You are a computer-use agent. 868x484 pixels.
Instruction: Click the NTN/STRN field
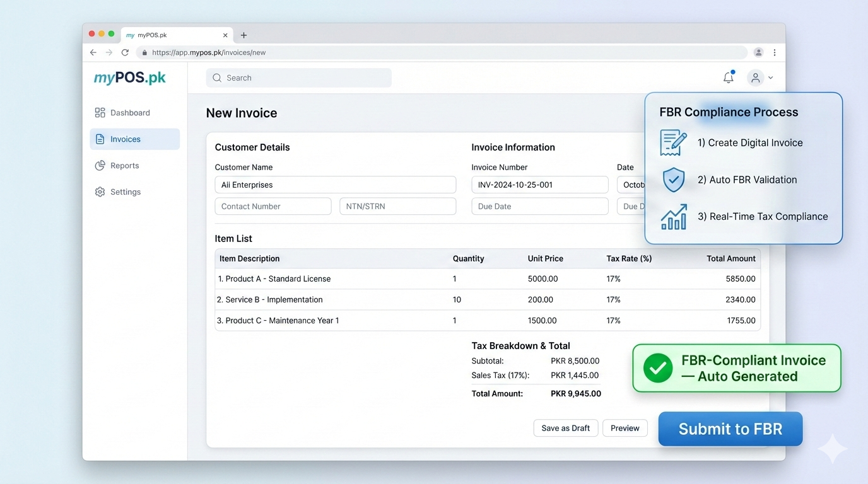(398, 206)
